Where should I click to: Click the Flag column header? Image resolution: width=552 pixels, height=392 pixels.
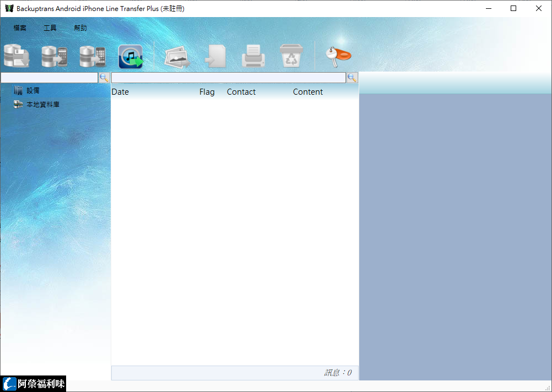(207, 92)
